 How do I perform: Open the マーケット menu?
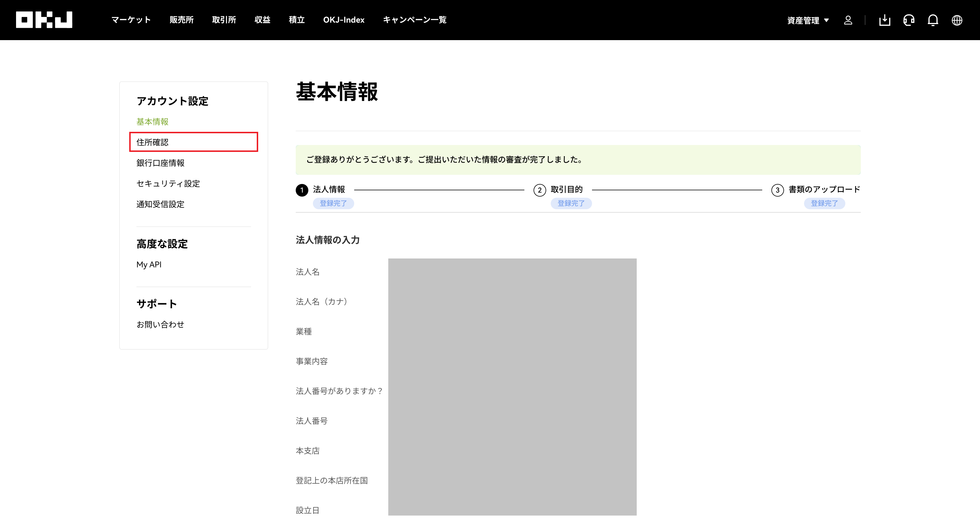tap(131, 20)
